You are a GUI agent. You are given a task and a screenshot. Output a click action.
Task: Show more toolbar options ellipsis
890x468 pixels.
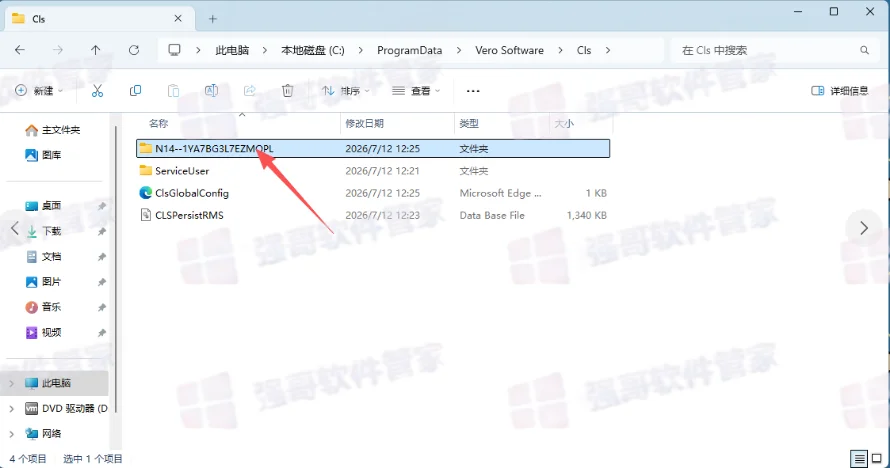click(x=473, y=91)
